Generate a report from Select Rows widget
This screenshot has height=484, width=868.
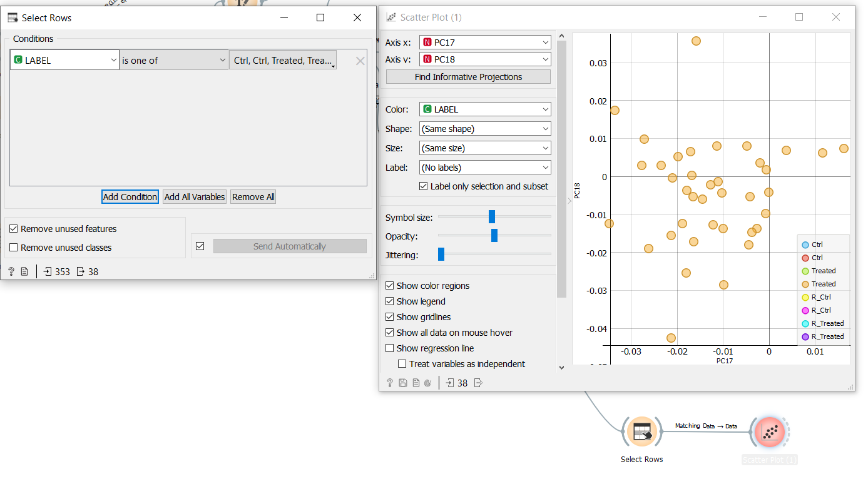pos(23,271)
